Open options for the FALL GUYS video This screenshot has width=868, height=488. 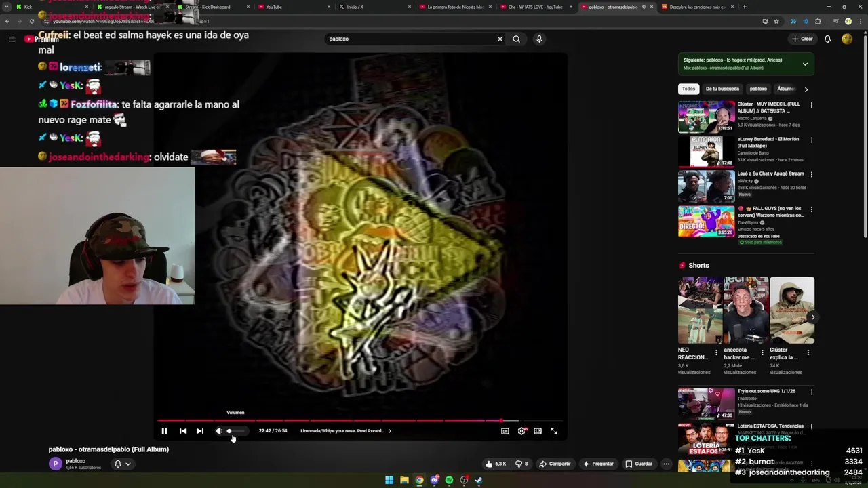811,209
